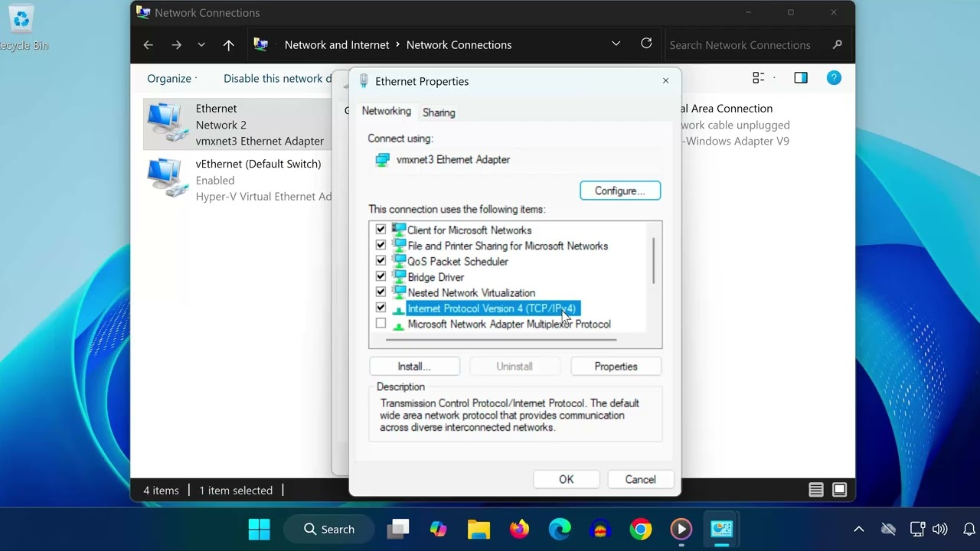
Task: Launch Google Chrome from taskbar
Action: pos(641,529)
